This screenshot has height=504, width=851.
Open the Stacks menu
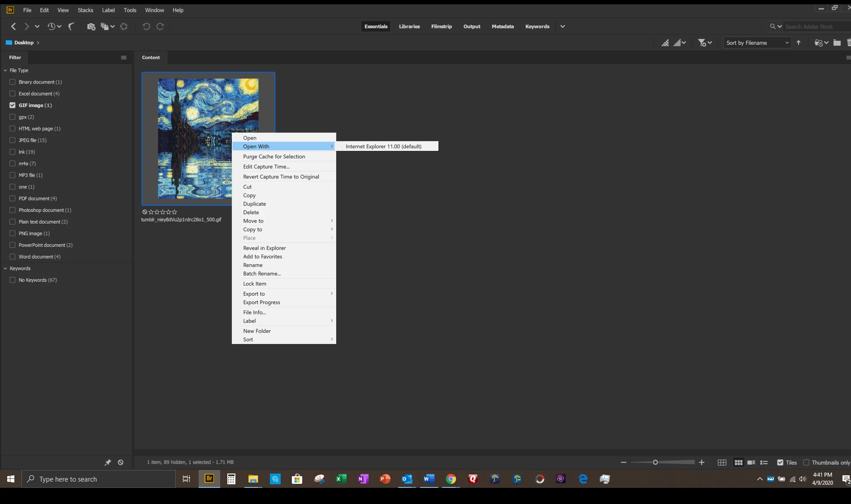(85, 10)
